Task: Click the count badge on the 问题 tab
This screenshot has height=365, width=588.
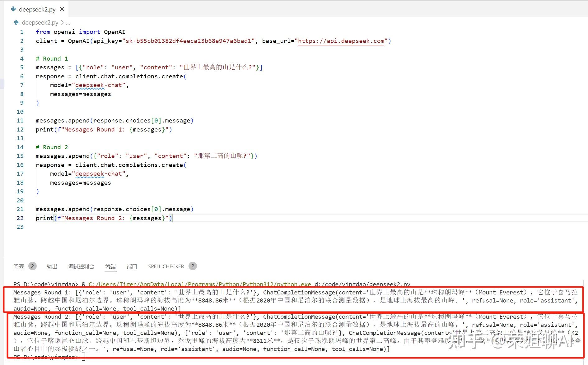Action: pos(33,266)
